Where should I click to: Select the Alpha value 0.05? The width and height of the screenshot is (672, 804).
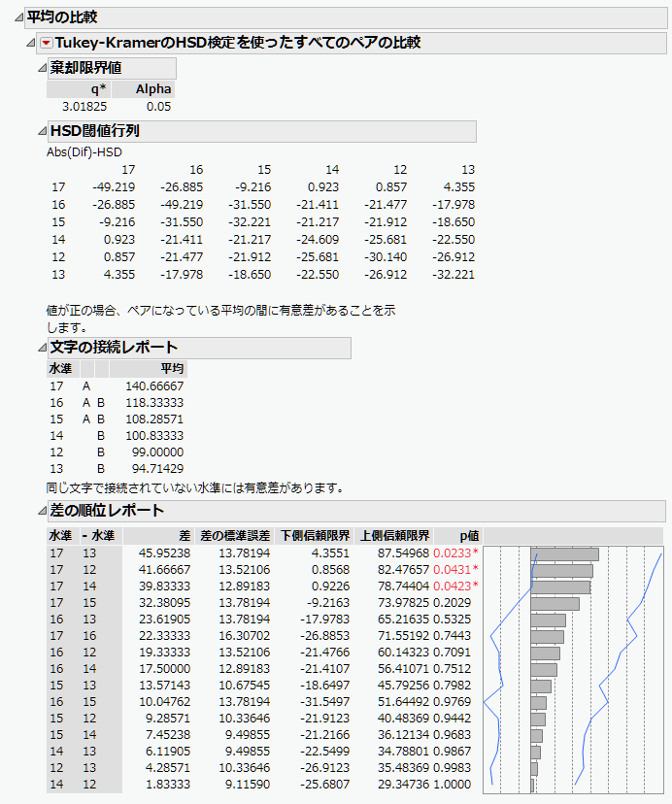pyautogui.click(x=158, y=107)
